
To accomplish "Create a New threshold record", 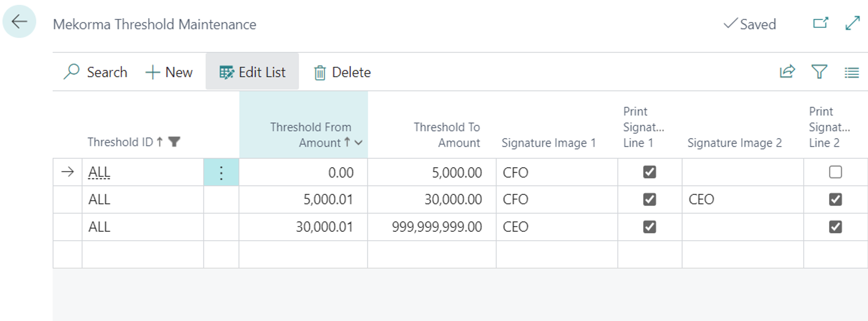I will [169, 72].
